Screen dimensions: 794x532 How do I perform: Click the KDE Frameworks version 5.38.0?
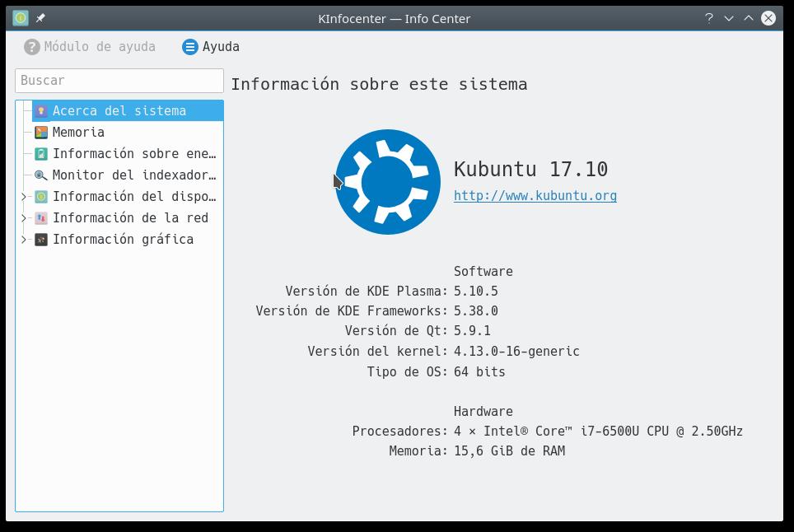coord(475,310)
